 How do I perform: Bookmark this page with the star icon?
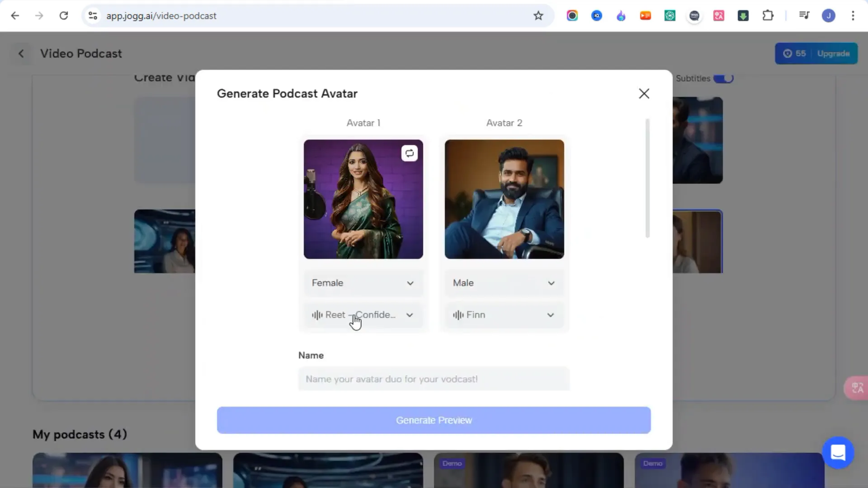point(538,16)
